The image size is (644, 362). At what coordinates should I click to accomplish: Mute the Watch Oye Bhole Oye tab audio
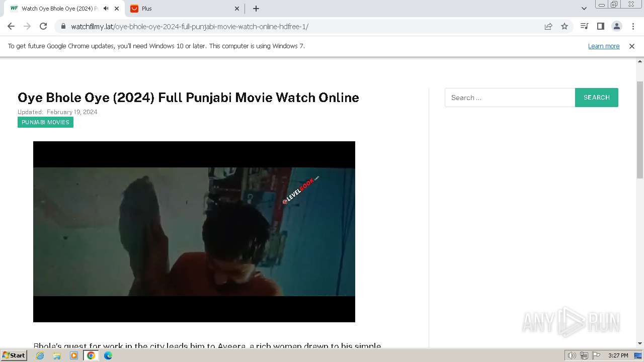point(106,9)
